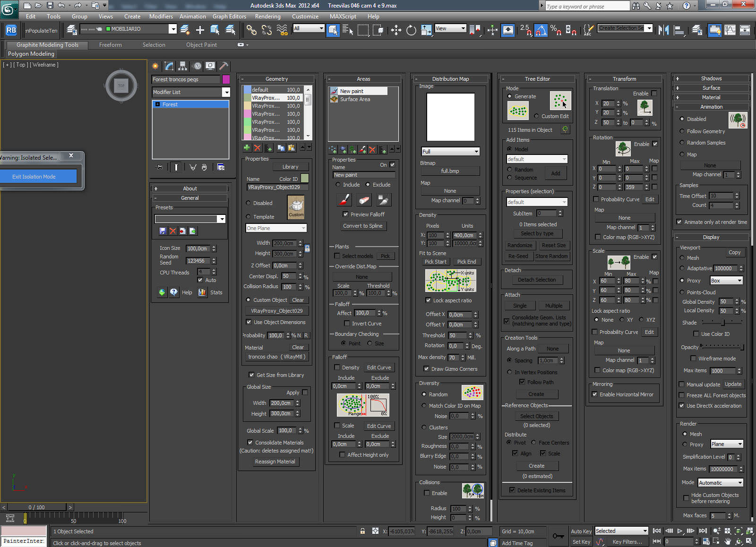Click the Diversity random color dots icon

[472, 393]
